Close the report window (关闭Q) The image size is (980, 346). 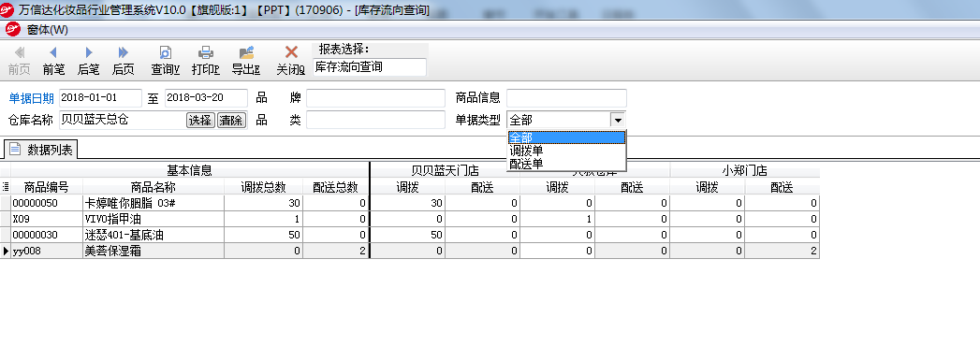pyautogui.click(x=290, y=61)
